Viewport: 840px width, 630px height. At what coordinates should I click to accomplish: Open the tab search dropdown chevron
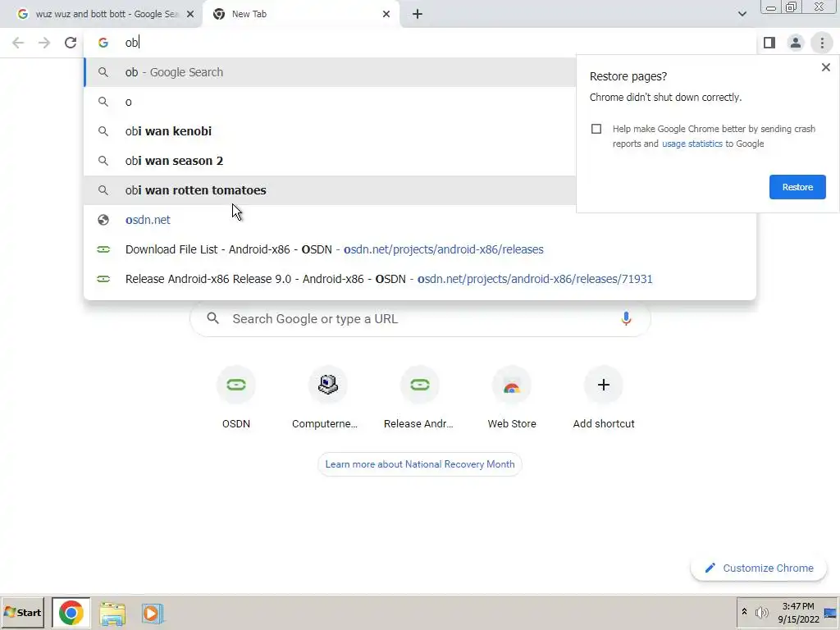click(742, 14)
